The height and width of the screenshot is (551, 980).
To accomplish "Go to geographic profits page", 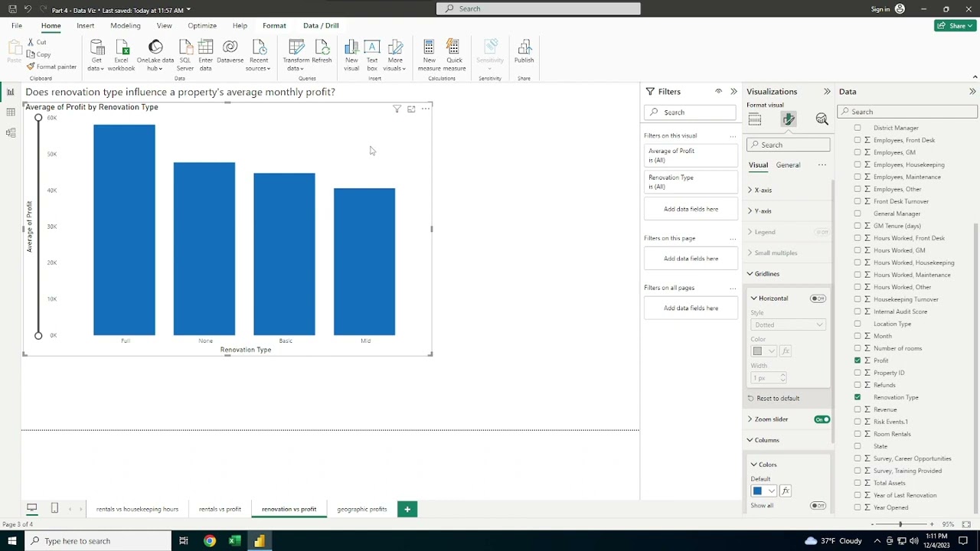I will (362, 509).
